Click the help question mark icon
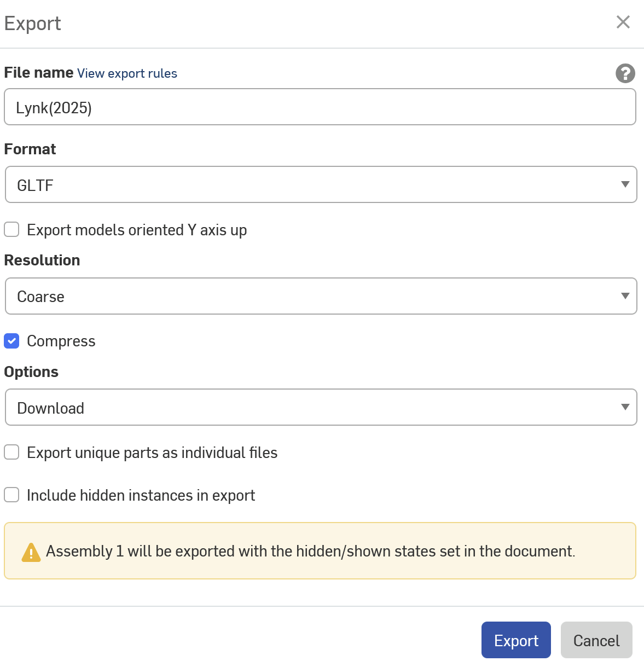This screenshot has width=644, height=667. click(625, 74)
